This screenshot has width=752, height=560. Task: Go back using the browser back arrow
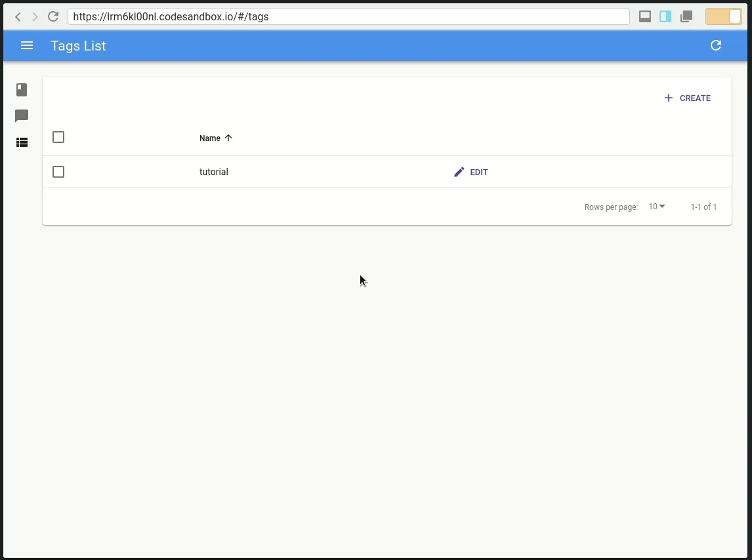coord(18,17)
